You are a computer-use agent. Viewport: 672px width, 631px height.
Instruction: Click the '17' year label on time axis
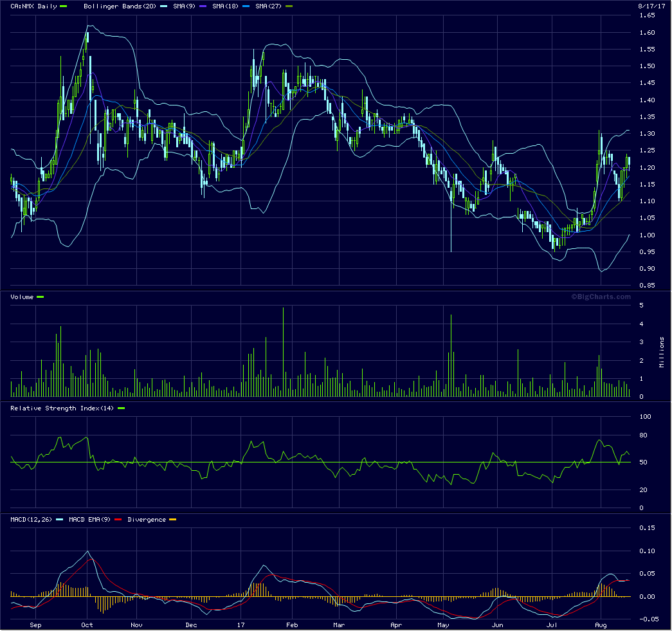[241, 625]
